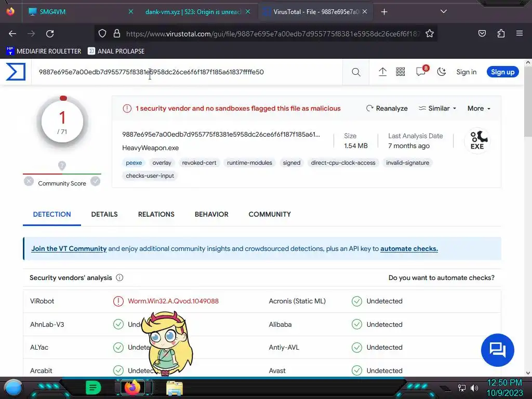Click the direct-cpu-clock-access tag
532x399 pixels.
coord(343,163)
